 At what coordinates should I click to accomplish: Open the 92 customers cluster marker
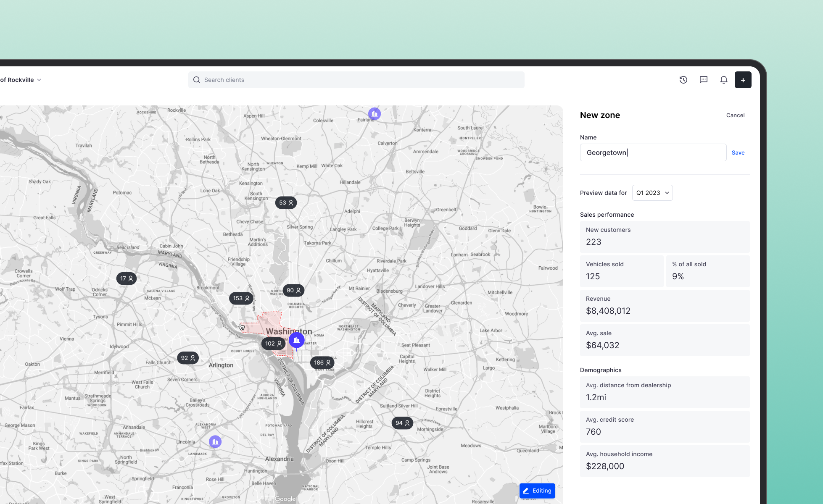[x=188, y=358]
